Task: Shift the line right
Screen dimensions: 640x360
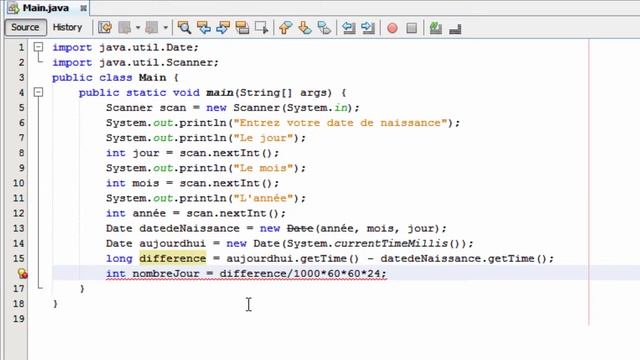Action: coord(368,28)
